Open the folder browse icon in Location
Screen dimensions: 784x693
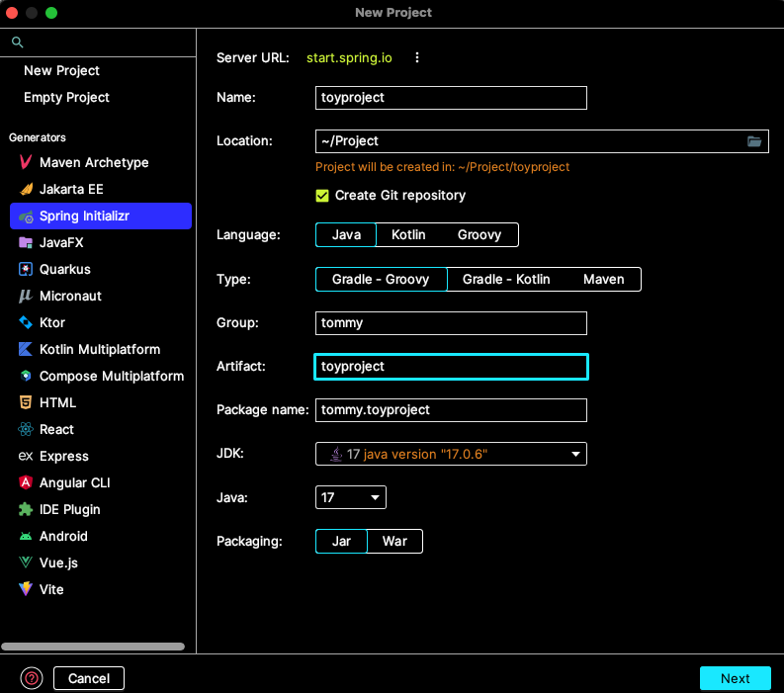[x=754, y=141]
